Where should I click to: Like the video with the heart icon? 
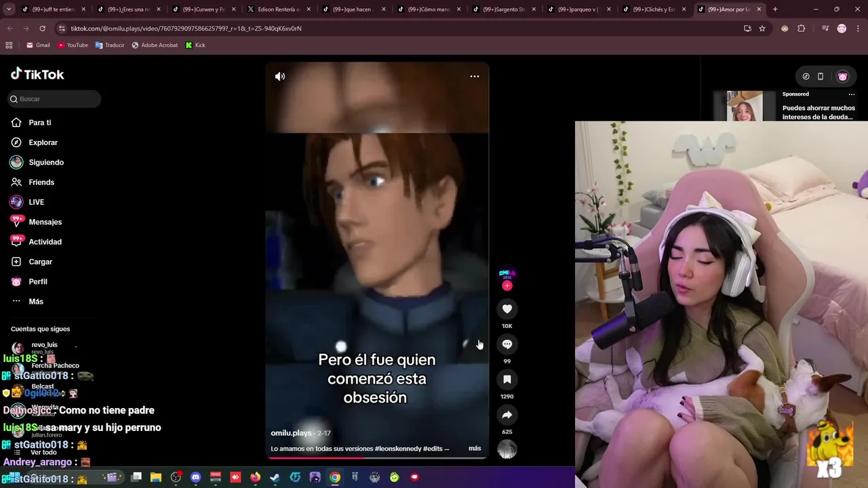pos(507,309)
